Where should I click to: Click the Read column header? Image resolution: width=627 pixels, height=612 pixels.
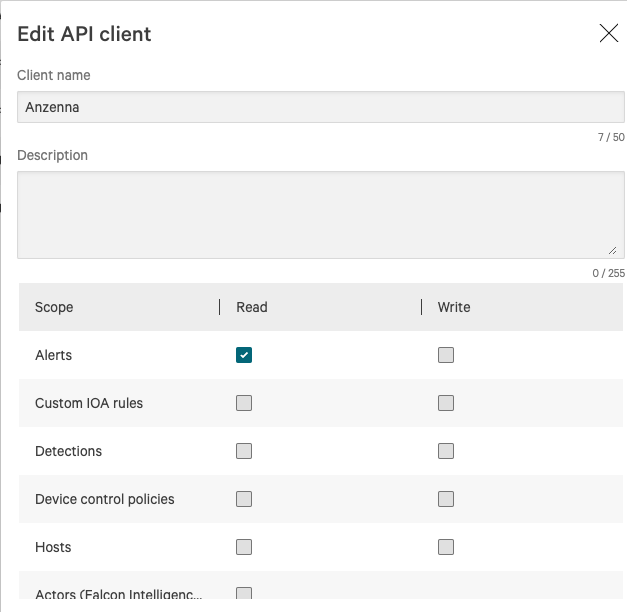pyautogui.click(x=252, y=307)
